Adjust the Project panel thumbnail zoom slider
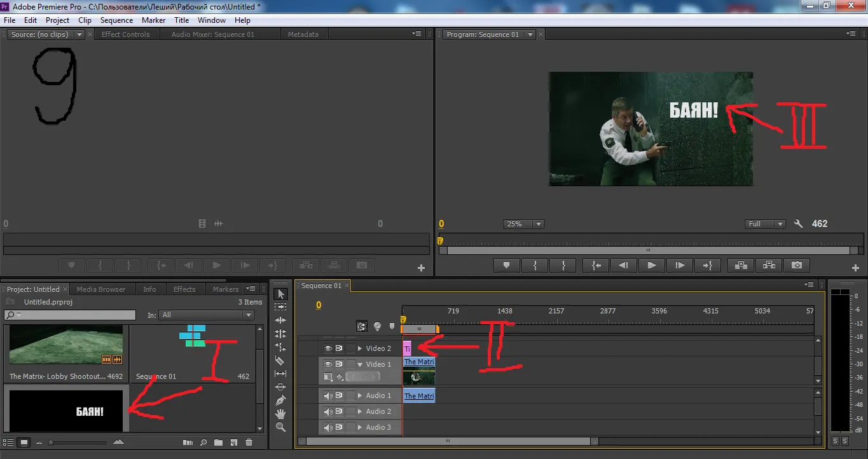Viewport: 868px width, 459px height. 51,442
